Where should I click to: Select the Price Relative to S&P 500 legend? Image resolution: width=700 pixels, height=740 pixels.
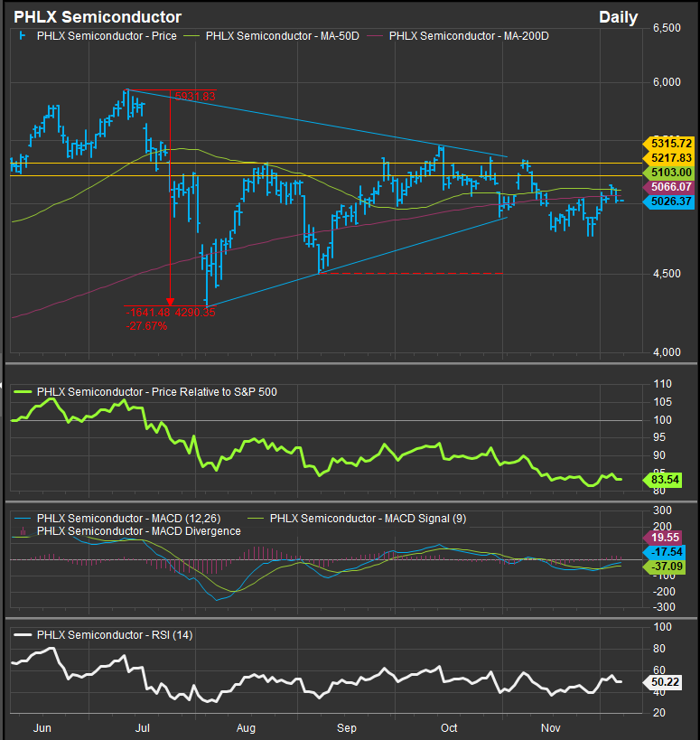156,392
